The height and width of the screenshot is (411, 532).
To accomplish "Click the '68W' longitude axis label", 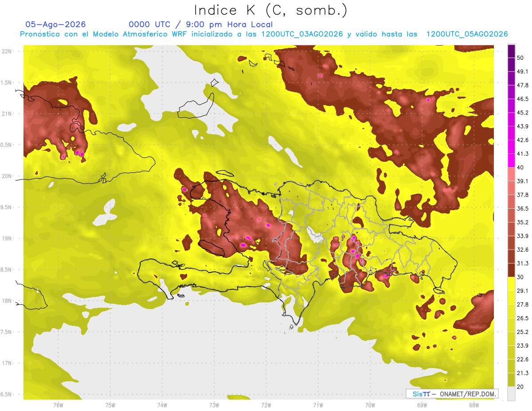I will click(x=473, y=405).
